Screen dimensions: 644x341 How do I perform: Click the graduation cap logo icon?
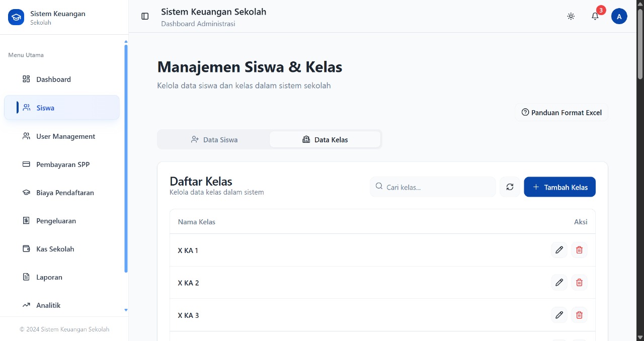[x=16, y=17]
